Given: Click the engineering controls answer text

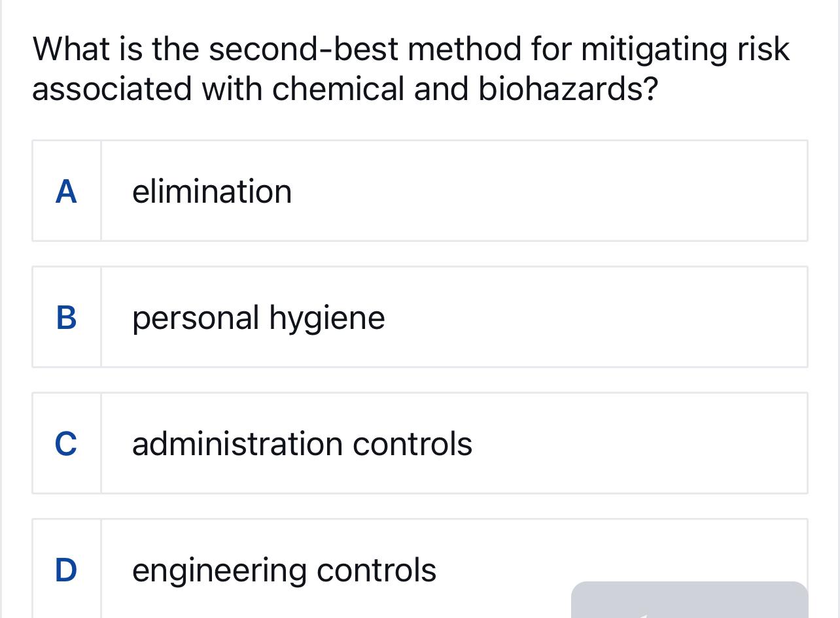Looking at the screenshot, I should [283, 568].
